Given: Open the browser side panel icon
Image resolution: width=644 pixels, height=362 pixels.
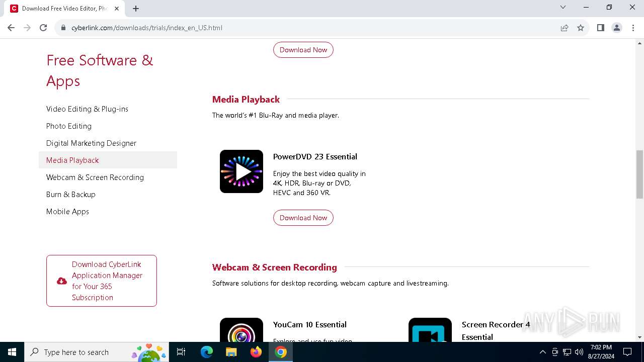Looking at the screenshot, I should click(600, 28).
